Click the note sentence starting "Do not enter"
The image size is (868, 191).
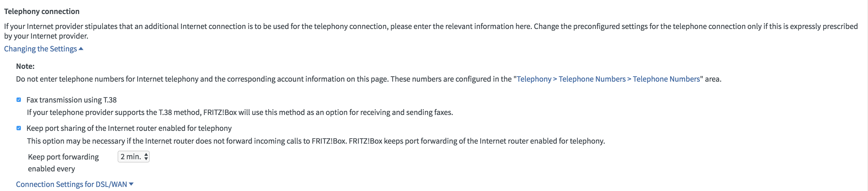click(x=263, y=79)
